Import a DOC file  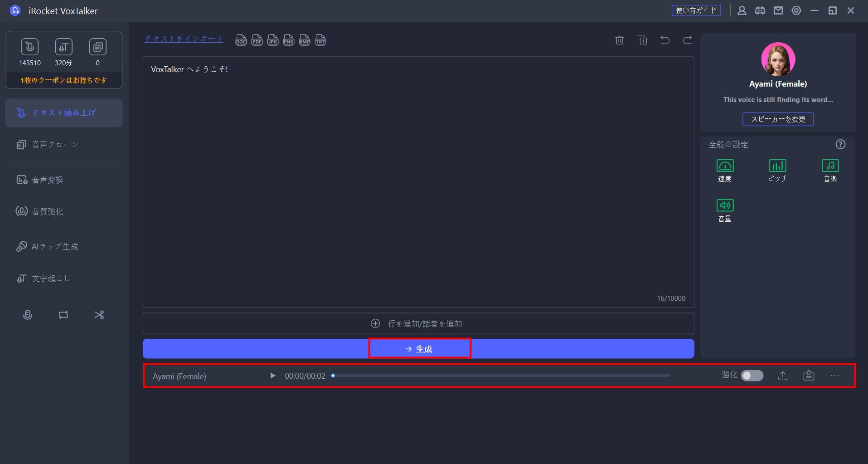point(241,40)
